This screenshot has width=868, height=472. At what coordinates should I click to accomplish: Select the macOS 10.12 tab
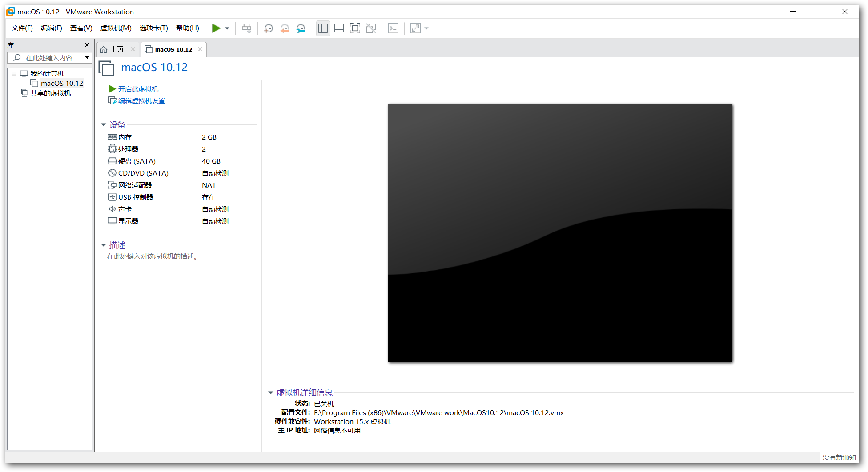click(173, 49)
